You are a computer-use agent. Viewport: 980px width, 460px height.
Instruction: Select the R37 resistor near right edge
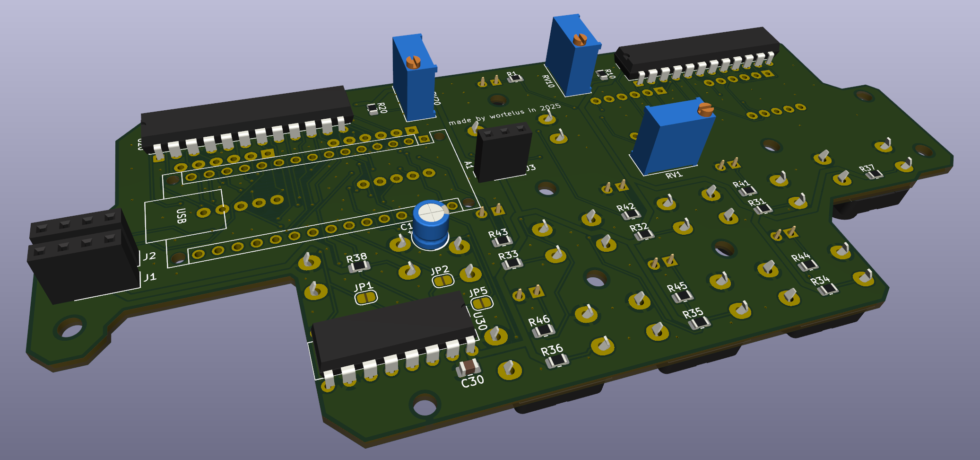tap(874, 175)
